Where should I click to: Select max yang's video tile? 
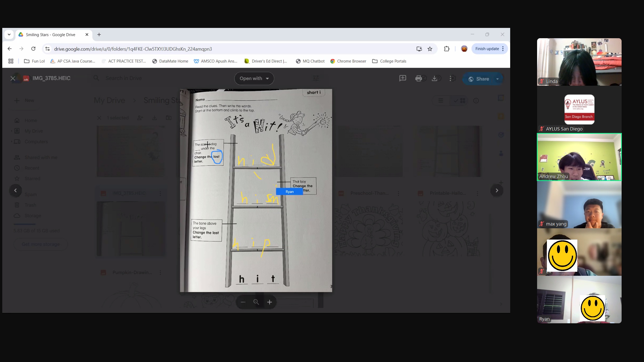(579, 204)
